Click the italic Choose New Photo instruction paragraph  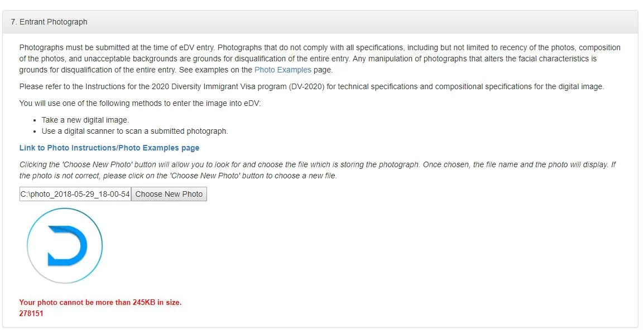pyautogui.click(x=318, y=170)
